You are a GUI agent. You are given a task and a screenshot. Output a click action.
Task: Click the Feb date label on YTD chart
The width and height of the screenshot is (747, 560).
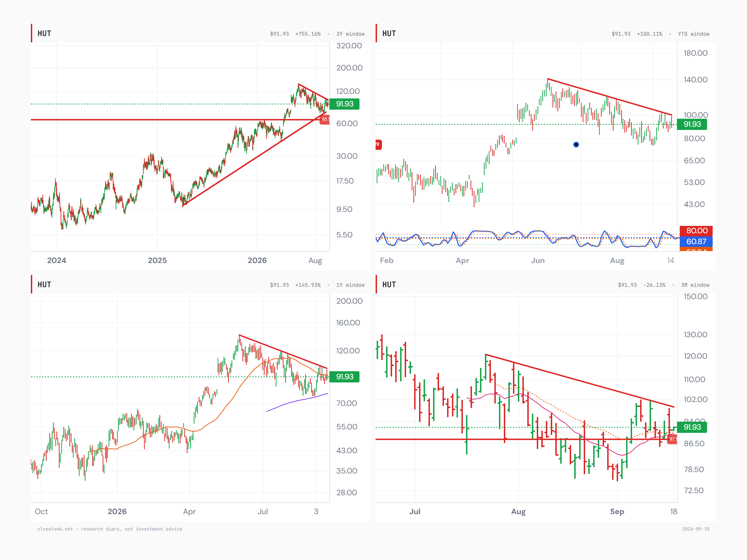(386, 261)
